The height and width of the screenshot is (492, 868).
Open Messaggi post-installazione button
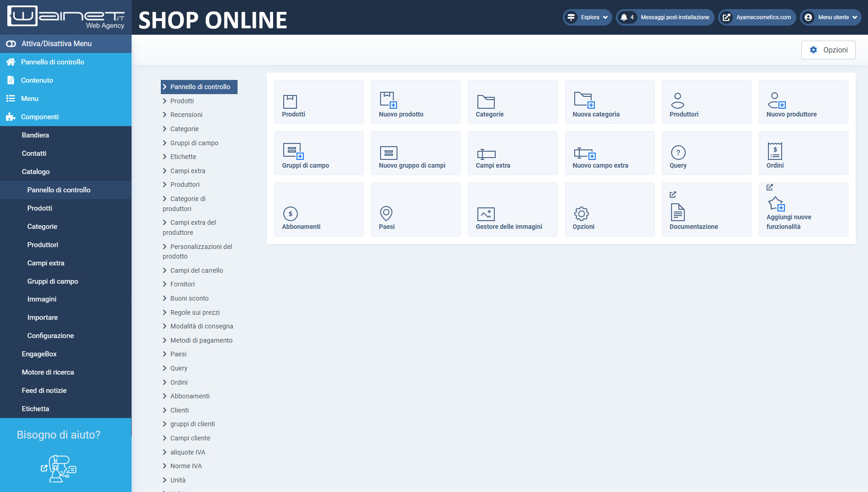tap(665, 17)
